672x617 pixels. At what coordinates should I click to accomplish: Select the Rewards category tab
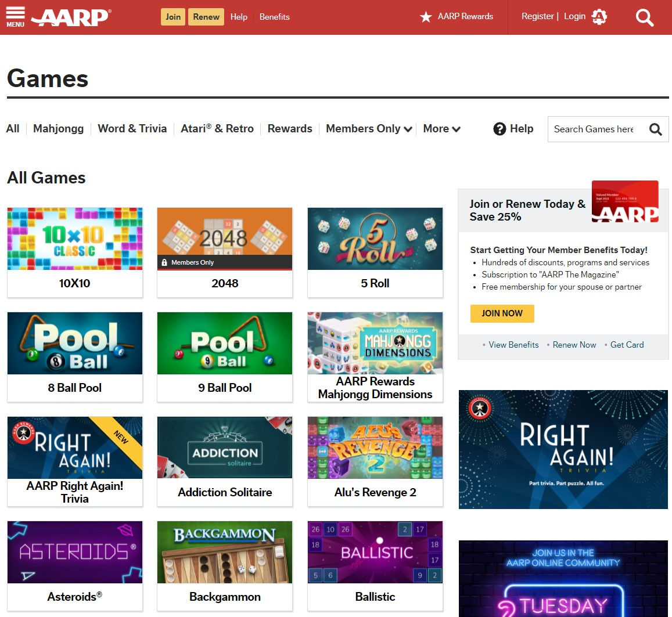point(290,129)
